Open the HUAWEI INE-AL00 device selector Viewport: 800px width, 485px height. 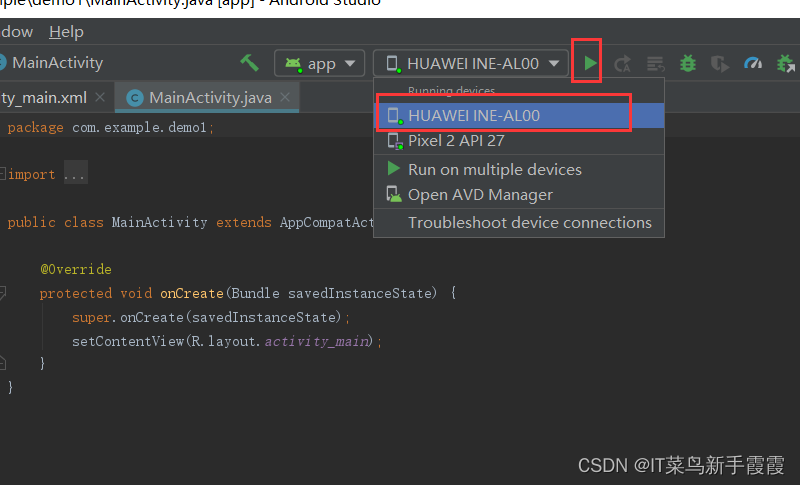[x=470, y=63]
